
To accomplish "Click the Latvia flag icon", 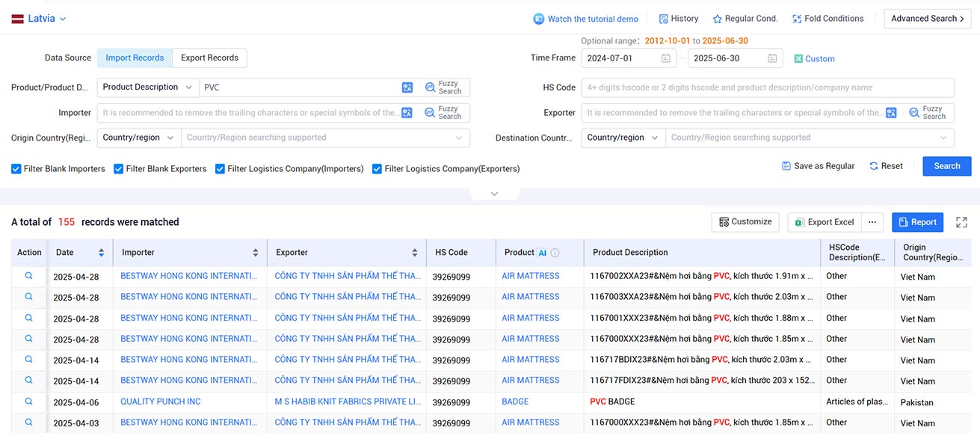I will (x=17, y=19).
